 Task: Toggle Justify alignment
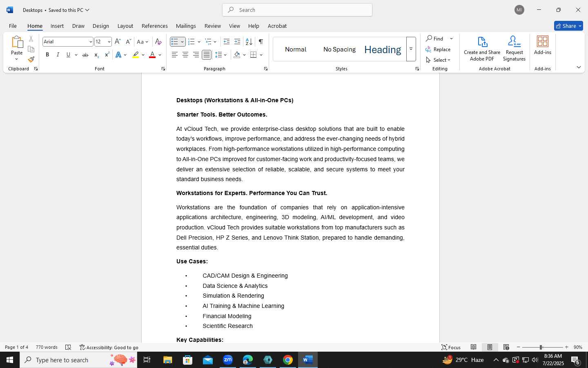[207, 55]
